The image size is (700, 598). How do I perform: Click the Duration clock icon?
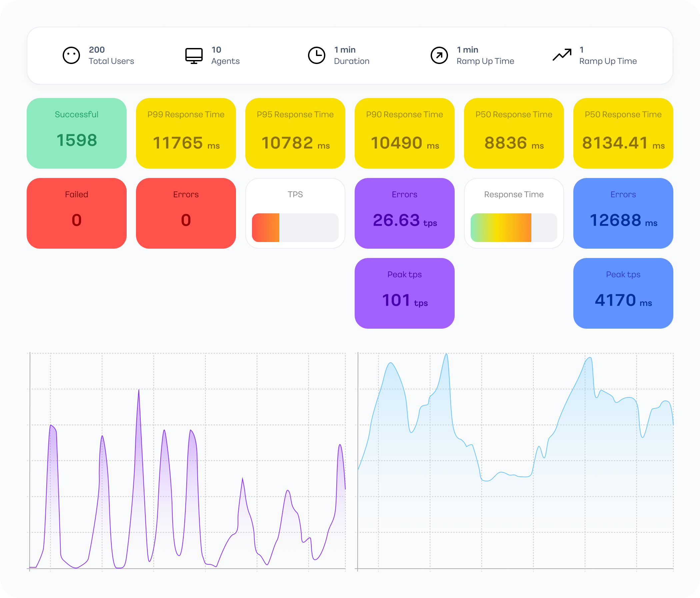pyautogui.click(x=317, y=55)
